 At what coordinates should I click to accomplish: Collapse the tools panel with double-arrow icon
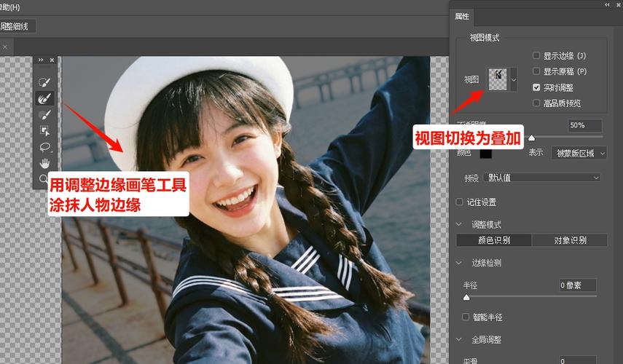pos(41,60)
